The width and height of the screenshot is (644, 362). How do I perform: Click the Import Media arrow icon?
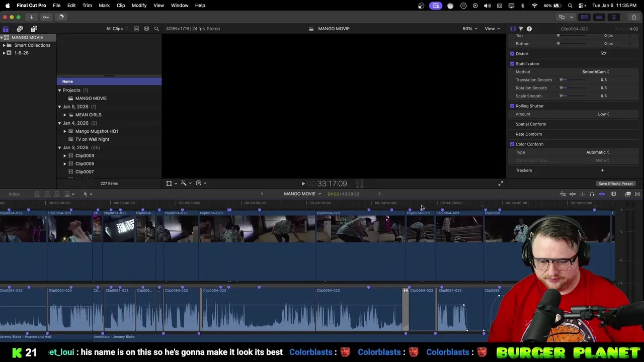point(31,17)
